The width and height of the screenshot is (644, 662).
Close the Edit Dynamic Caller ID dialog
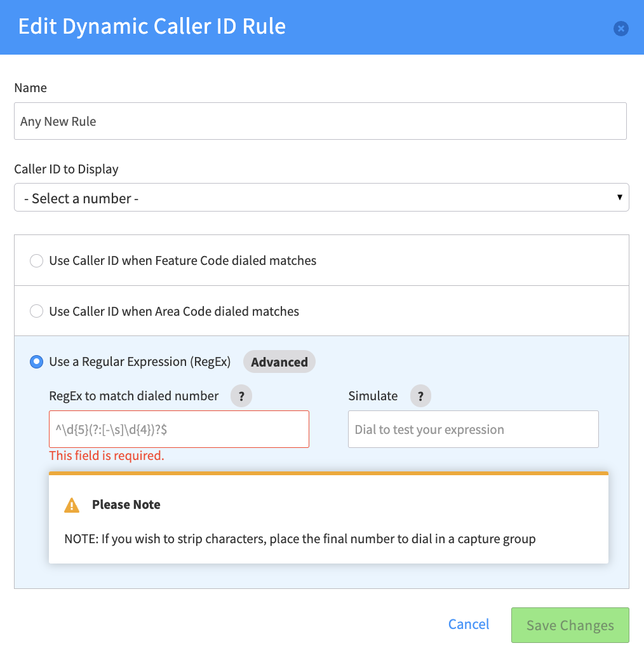[621, 29]
